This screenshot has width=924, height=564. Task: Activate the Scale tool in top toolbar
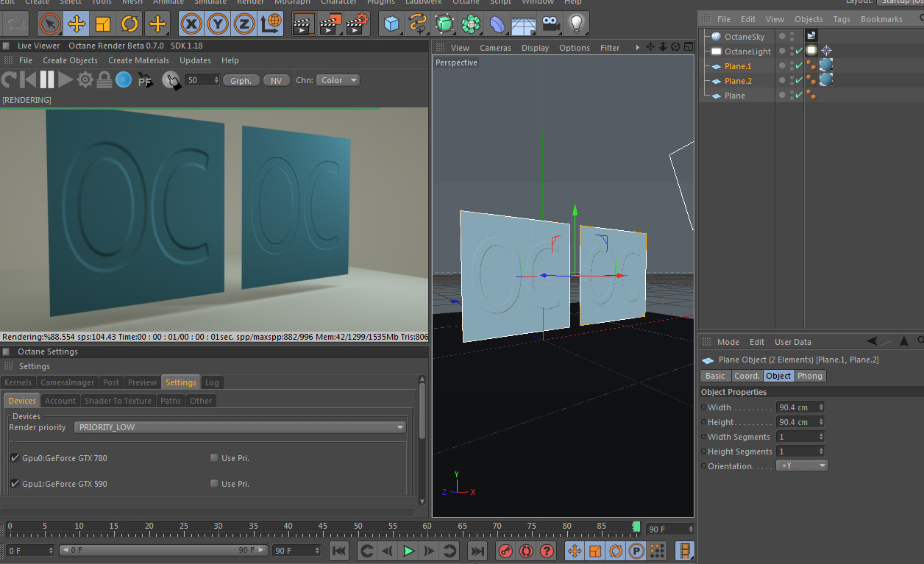103,24
